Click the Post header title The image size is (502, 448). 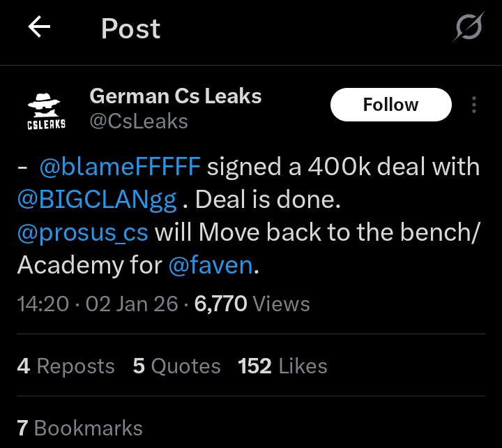130,29
